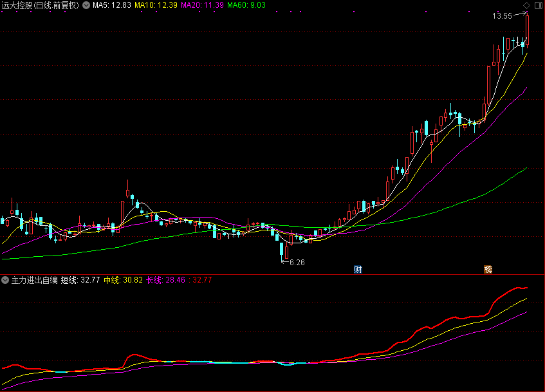Click the 长线: 28.46 value

point(166,280)
